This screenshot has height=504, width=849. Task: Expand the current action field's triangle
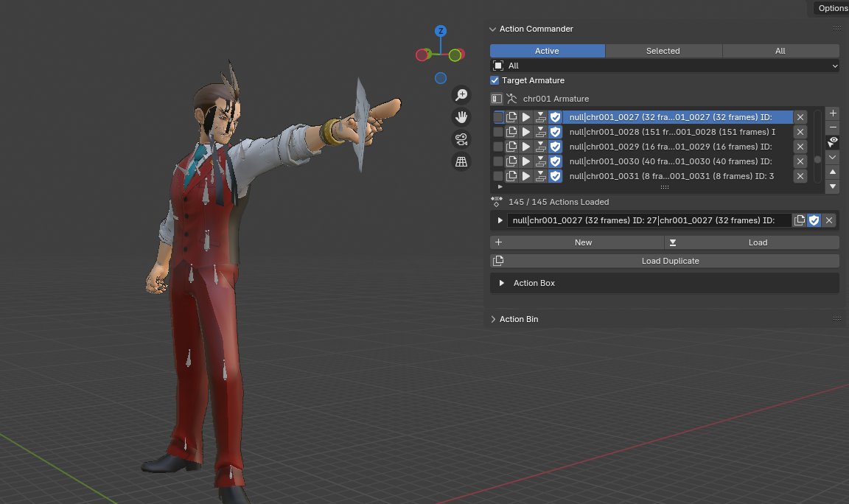(500, 220)
